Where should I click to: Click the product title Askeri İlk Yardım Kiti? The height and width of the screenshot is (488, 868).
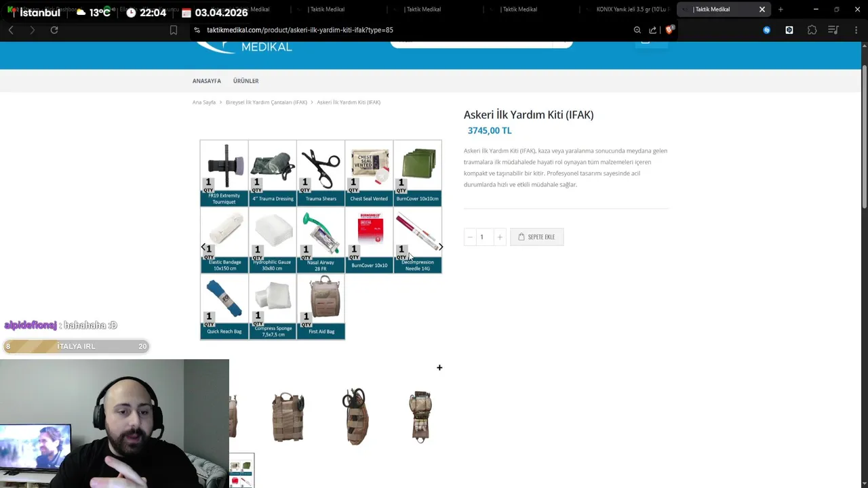[529, 115]
